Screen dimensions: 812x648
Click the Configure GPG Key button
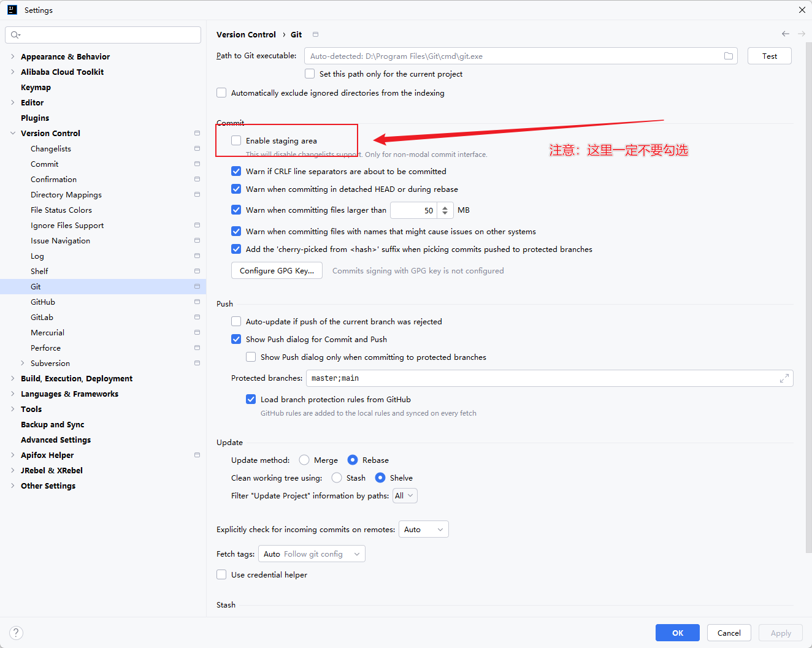click(277, 270)
